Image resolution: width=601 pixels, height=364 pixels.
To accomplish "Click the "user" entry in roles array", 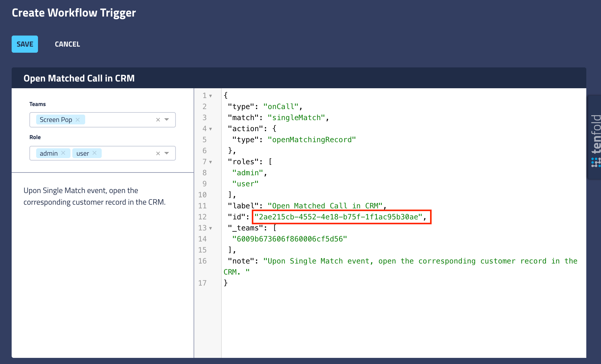I will [245, 184].
